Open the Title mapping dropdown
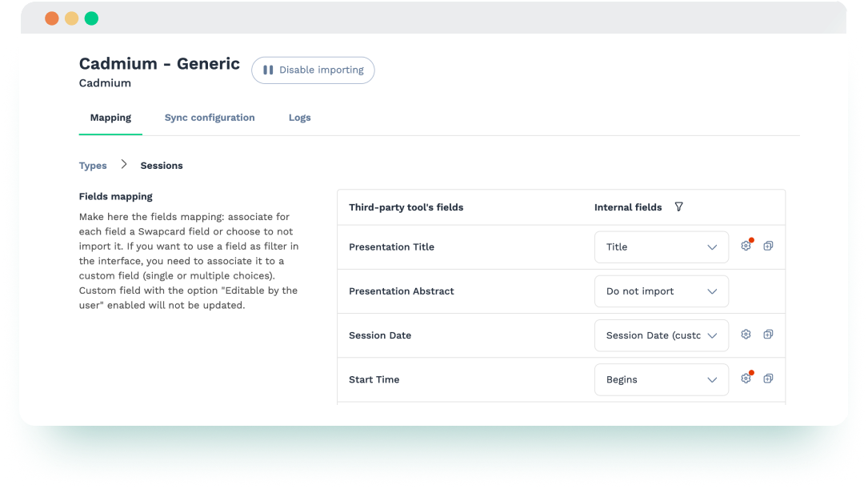Image resolution: width=868 pixels, height=489 pixels. pos(661,247)
